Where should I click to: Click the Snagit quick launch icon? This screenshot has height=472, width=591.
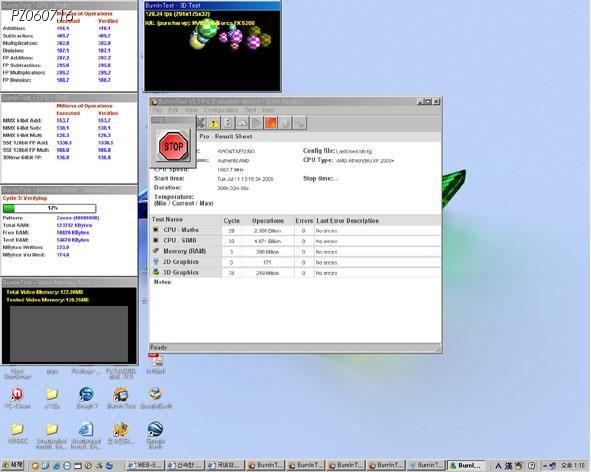click(109, 466)
